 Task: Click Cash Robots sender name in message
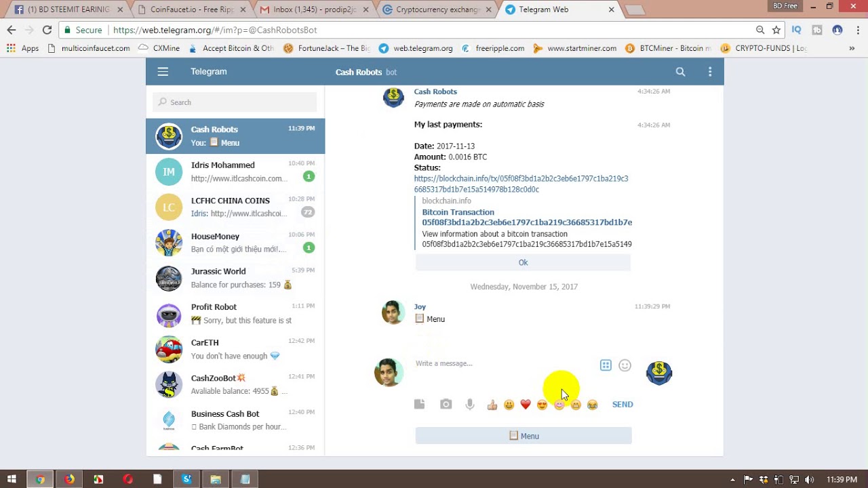click(x=435, y=91)
